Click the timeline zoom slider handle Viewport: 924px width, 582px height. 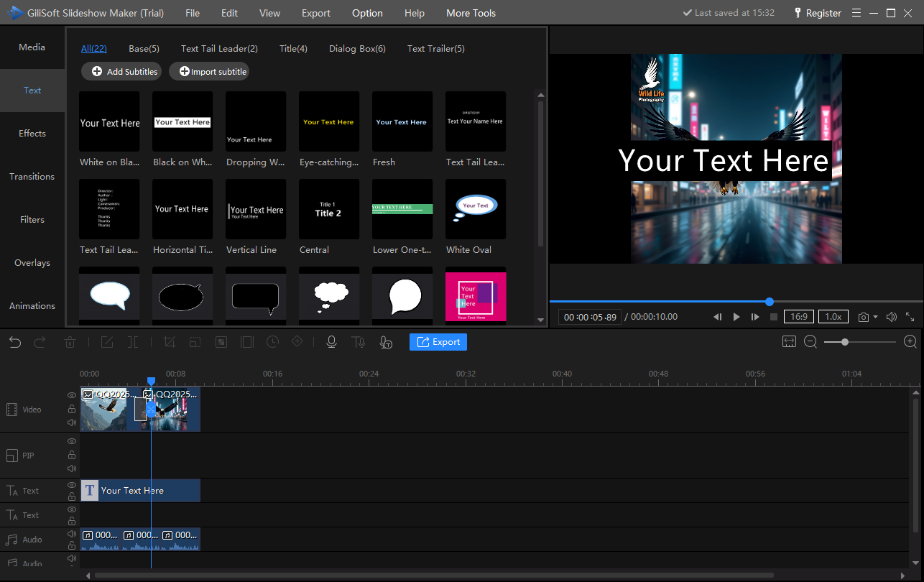point(845,342)
